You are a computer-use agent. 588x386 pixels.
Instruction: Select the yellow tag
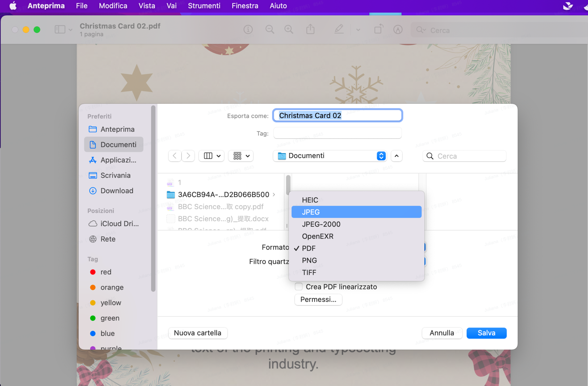coord(106,302)
